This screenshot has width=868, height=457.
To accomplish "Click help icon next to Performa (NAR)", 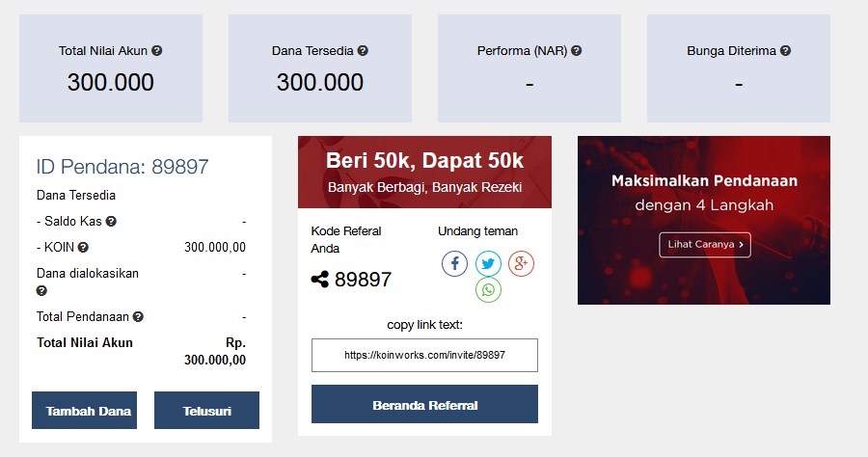I will (577, 50).
